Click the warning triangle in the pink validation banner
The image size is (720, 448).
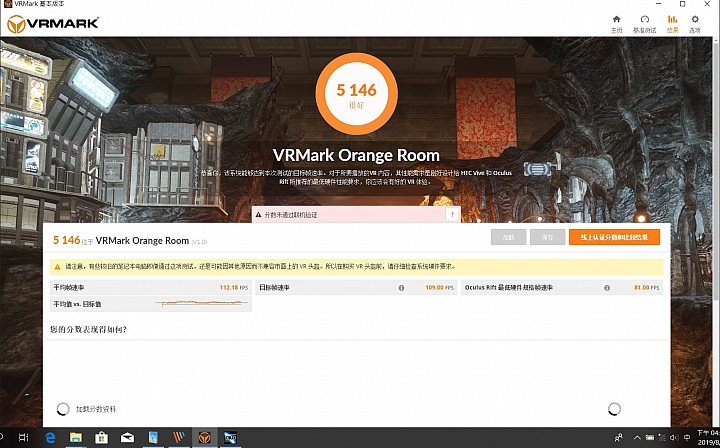[258, 215]
